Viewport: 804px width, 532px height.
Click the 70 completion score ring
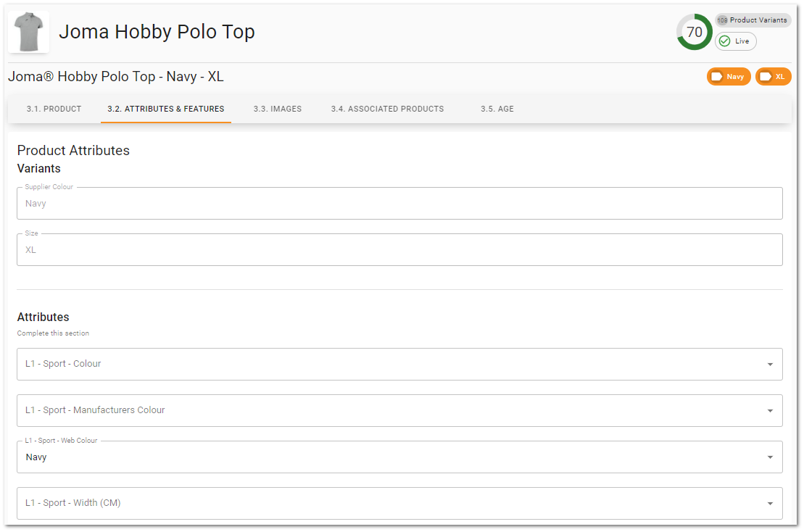coord(695,32)
